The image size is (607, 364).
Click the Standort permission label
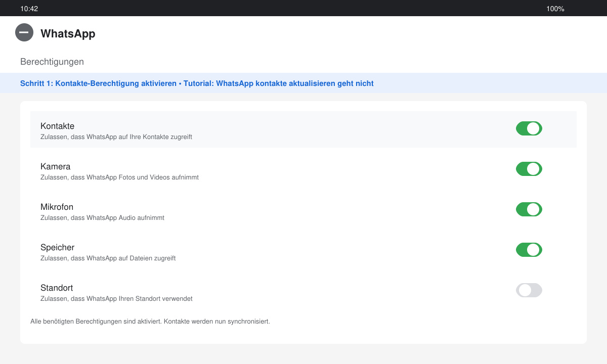57,288
